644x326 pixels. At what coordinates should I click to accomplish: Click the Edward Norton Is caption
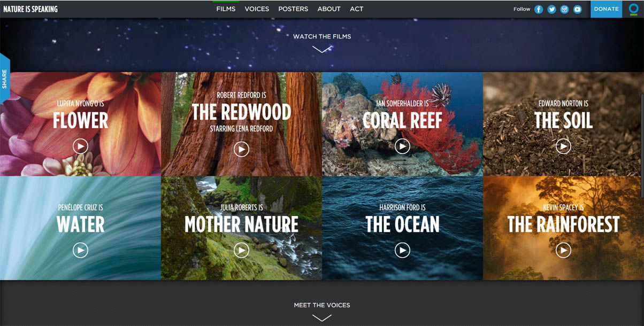point(563,104)
